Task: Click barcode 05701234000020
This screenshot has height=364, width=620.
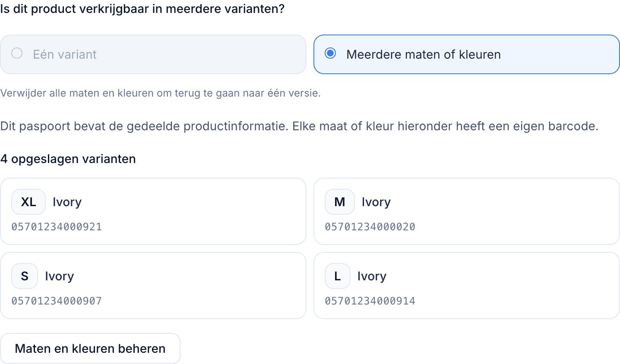Action: tap(370, 227)
